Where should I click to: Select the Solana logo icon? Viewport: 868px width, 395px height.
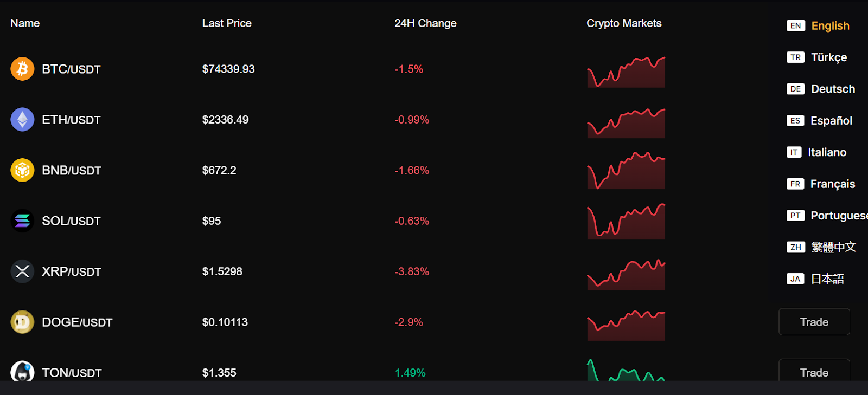pyautogui.click(x=22, y=221)
